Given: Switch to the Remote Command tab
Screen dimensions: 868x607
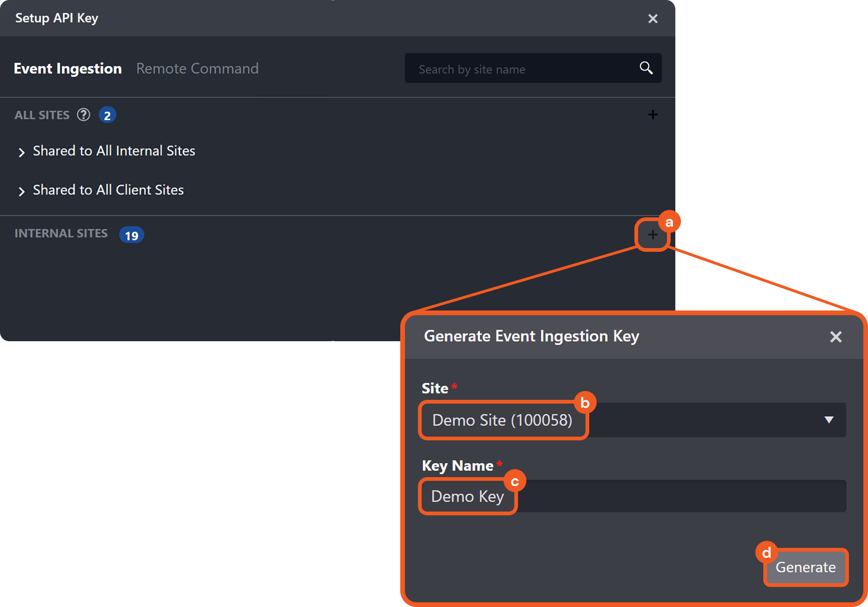Looking at the screenshot, I should tap(197, 68).
